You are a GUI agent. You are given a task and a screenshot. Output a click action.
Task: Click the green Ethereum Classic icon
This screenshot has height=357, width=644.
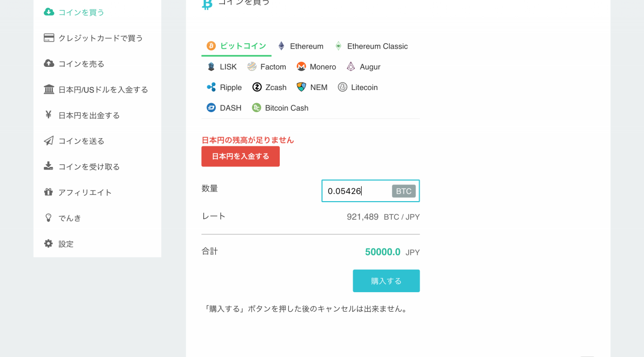(339, 46)
